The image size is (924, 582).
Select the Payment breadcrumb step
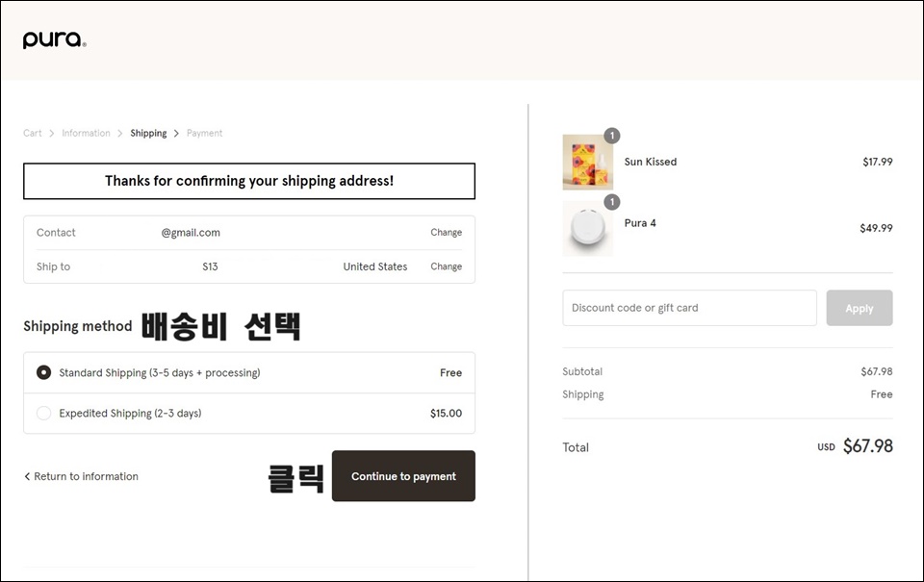pos(204,133)
